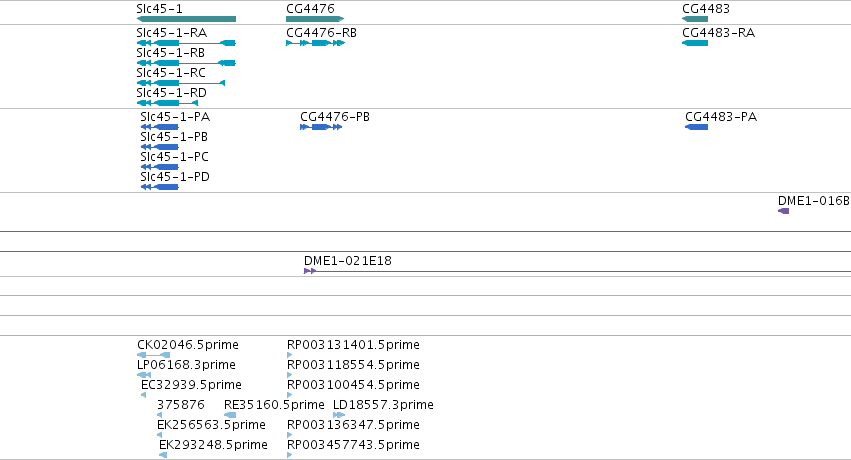Click the Slc45-1-PA protein glyph

click(x=160, y=127)
